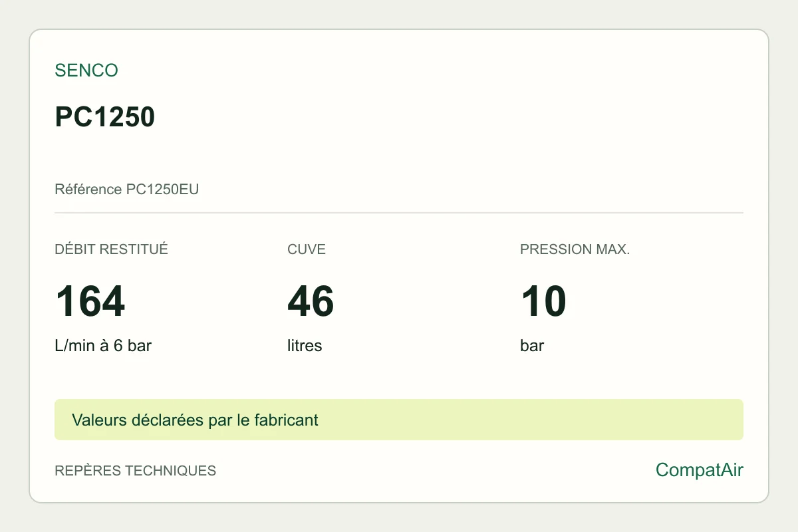
Task: Select the 164 flow value
Action: (x=90, y=301)
